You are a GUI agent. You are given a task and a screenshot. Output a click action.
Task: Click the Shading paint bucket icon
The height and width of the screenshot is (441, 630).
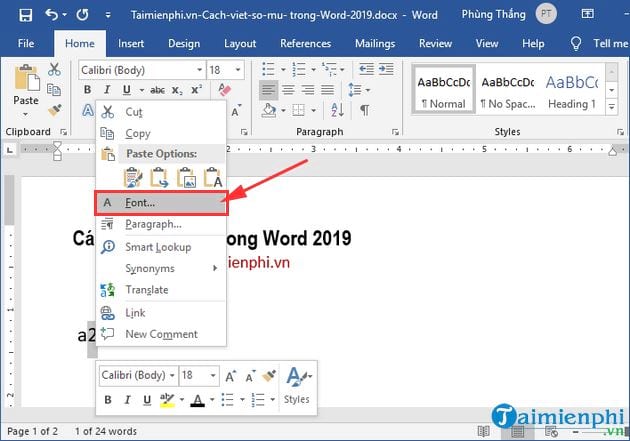[x=269, y=110]
